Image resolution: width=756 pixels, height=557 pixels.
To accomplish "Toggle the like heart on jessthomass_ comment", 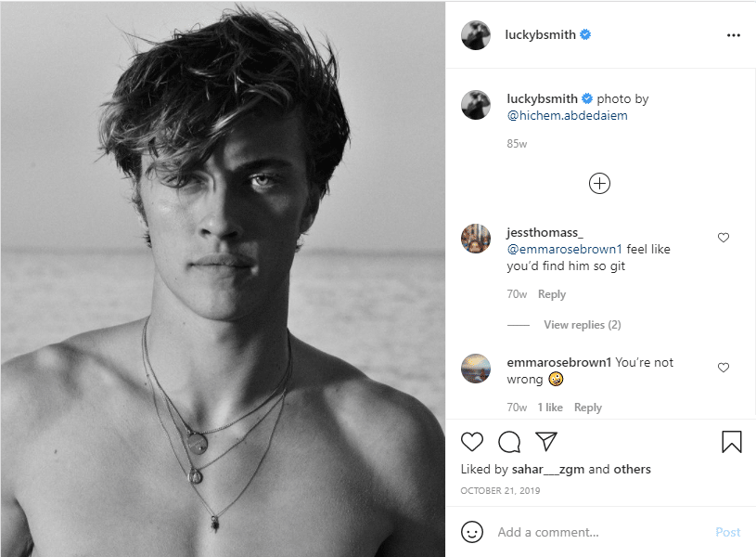I will tap(724, 238).
